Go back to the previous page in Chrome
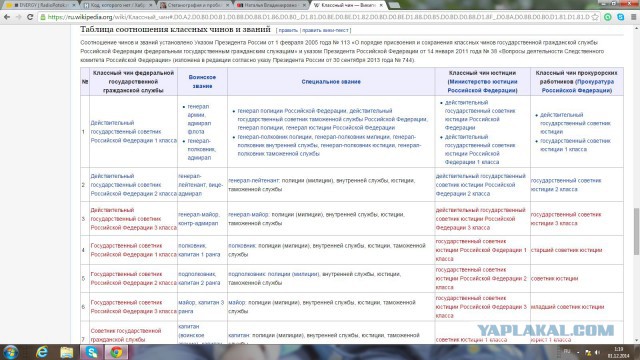 pos(7,17)
